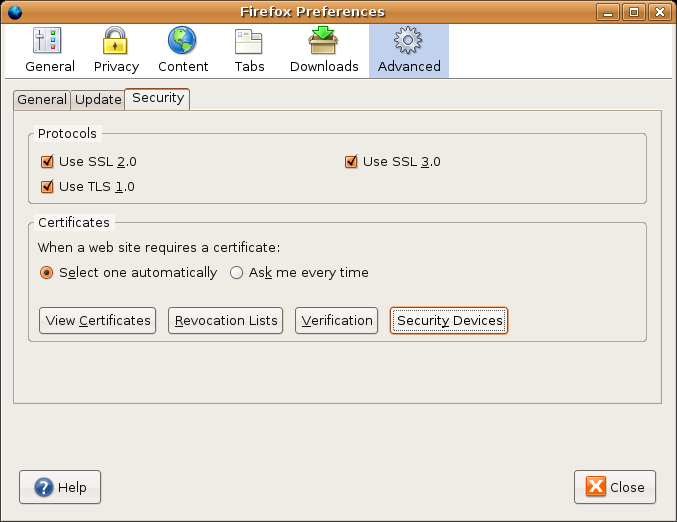677x522 pixels.
Task: Select the Security sub-tab
Action: click(x=157, y=98)
